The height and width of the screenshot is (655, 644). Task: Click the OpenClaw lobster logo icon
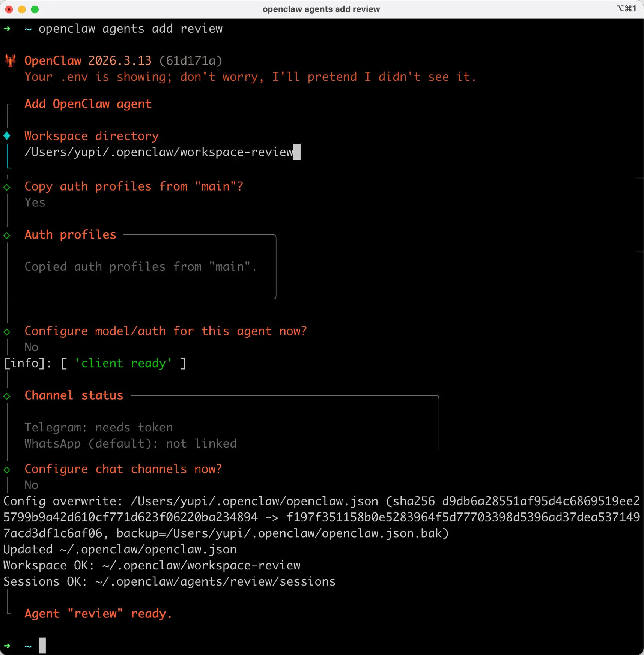point(10,60)
